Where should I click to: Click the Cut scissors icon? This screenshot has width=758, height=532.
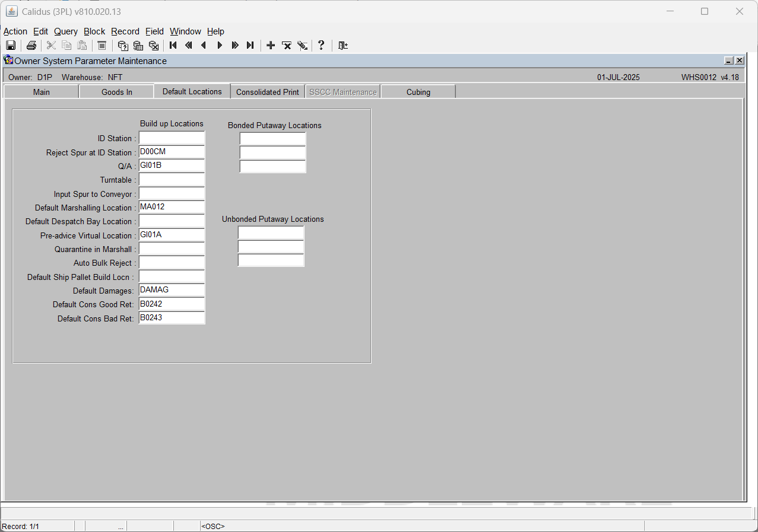click(52, 46)
